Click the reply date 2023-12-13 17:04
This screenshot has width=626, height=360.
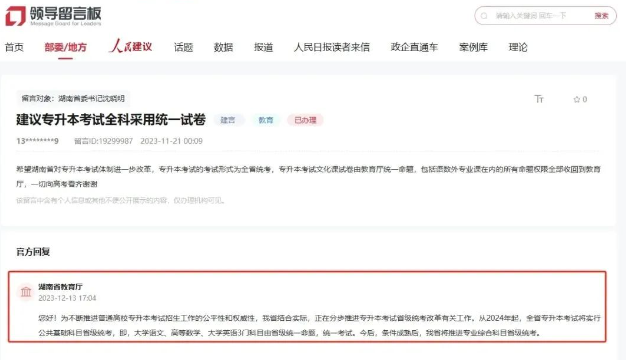67,298
